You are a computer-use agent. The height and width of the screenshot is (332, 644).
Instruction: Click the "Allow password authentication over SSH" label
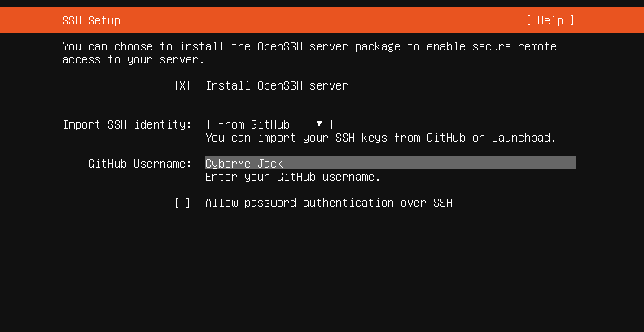[328, 203]
